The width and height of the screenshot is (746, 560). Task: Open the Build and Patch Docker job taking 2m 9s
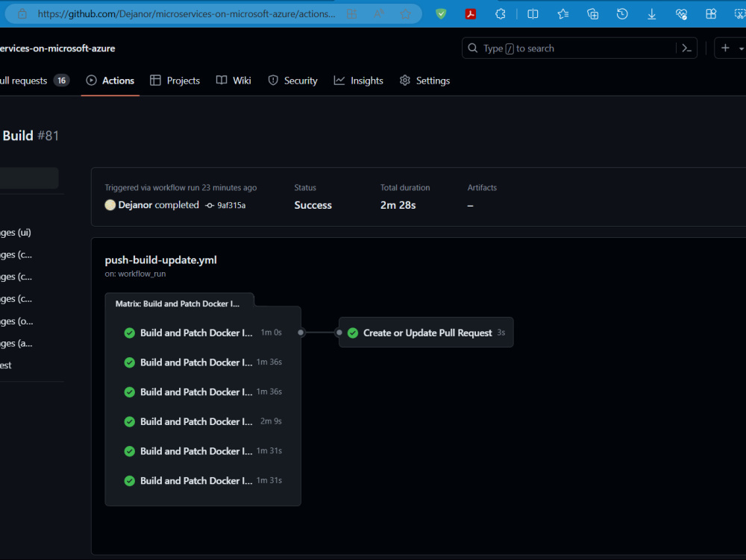click(203, 421)
